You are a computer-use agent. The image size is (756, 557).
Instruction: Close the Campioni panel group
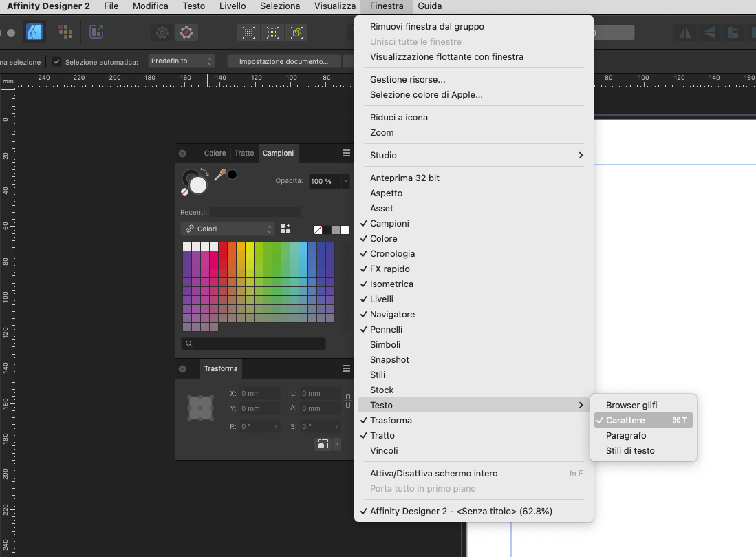point(182,154)
